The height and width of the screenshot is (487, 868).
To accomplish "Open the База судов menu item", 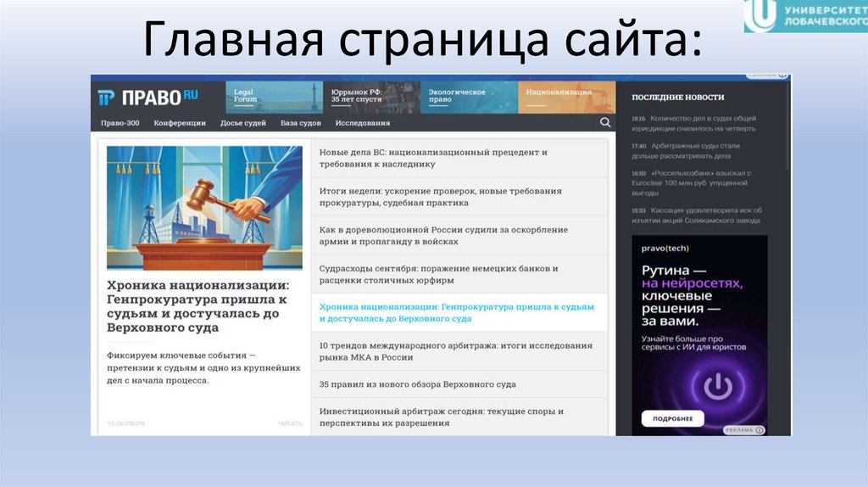I will [x=301, y=123].
